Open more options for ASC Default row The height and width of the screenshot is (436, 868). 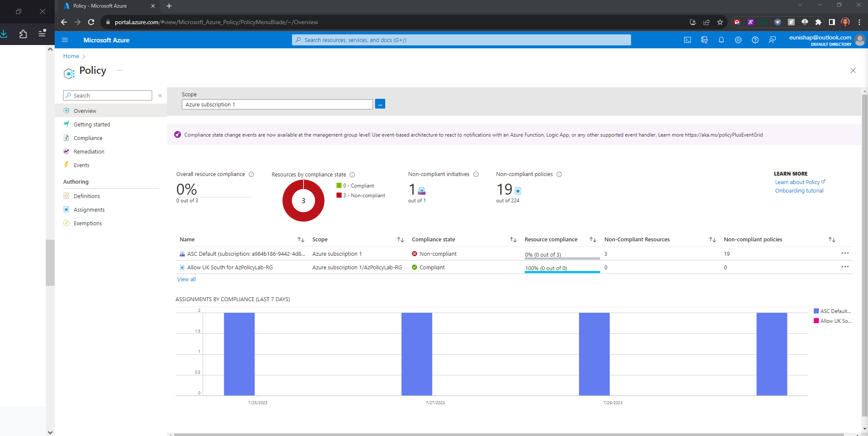845,253
